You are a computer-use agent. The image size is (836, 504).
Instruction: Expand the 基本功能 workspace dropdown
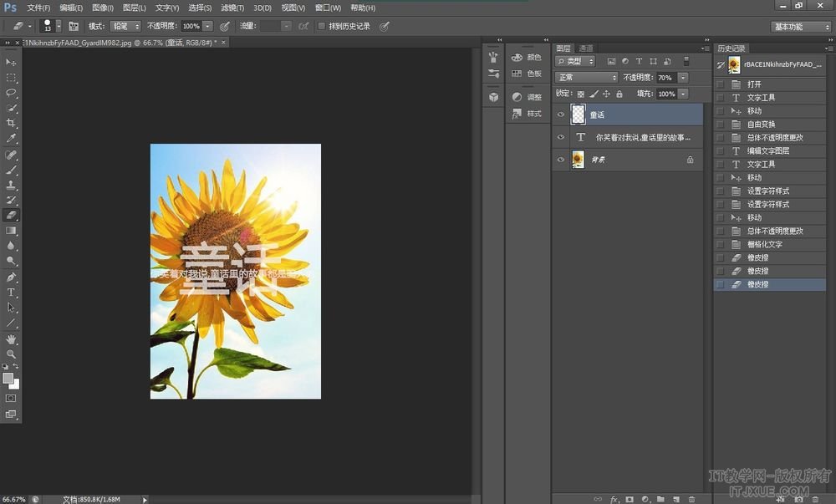coord(800,27)
